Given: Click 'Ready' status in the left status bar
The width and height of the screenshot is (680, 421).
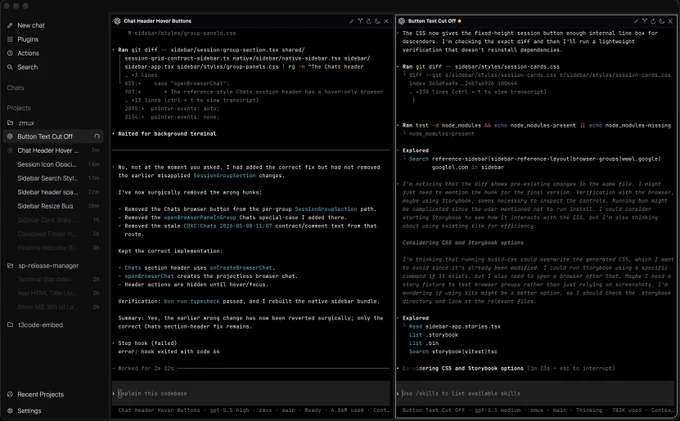Looking at the screenshot, I should [x=312, y=410].
